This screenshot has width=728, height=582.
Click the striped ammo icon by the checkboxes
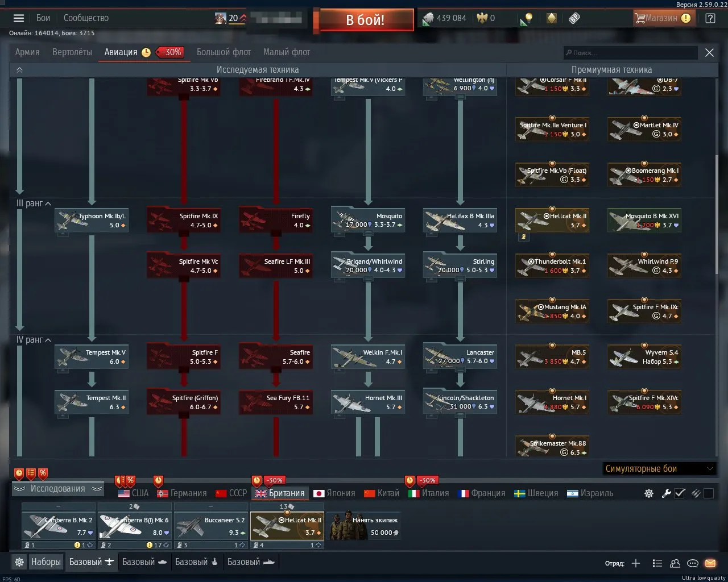click(695, 493)
